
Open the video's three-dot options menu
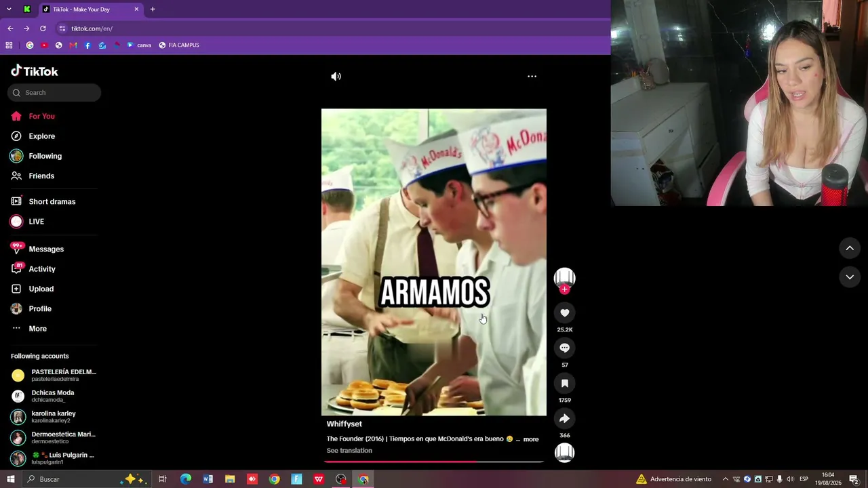[x=532, y=77]
